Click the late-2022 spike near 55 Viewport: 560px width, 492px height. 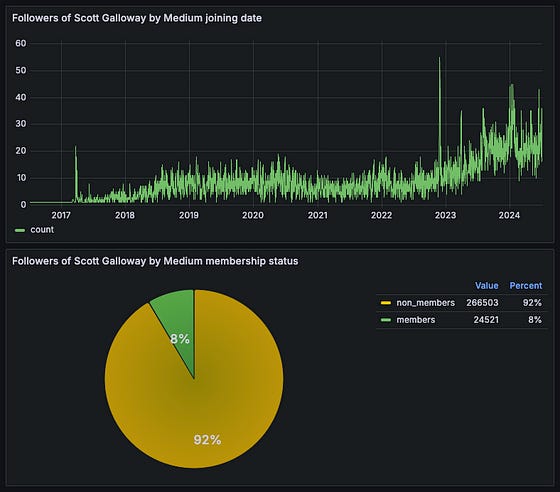coord(439,59)
